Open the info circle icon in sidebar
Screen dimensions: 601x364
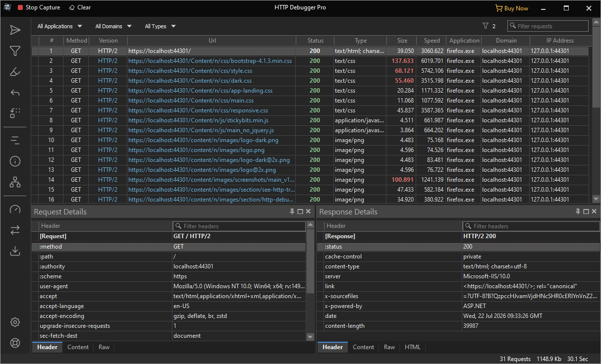15,161
